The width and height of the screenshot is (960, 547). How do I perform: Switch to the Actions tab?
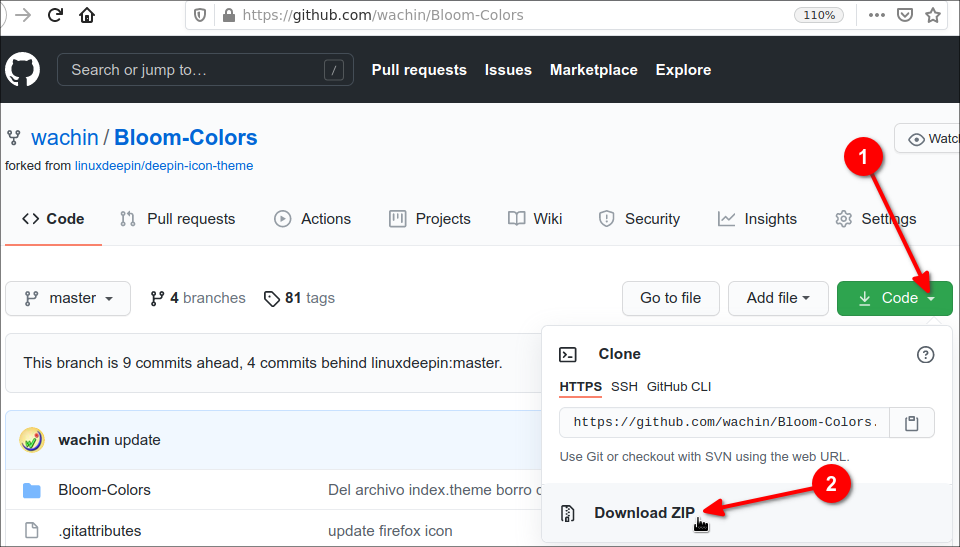tap(312, 219)
